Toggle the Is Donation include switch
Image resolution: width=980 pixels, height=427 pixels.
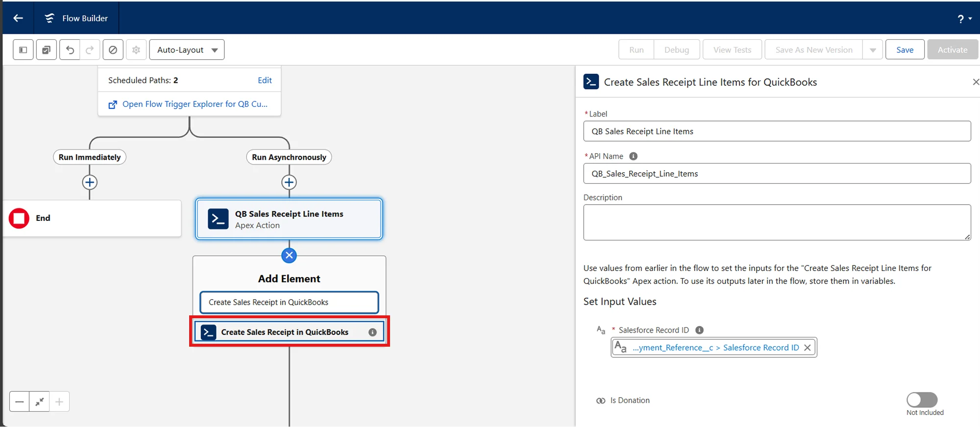point(922,400)
